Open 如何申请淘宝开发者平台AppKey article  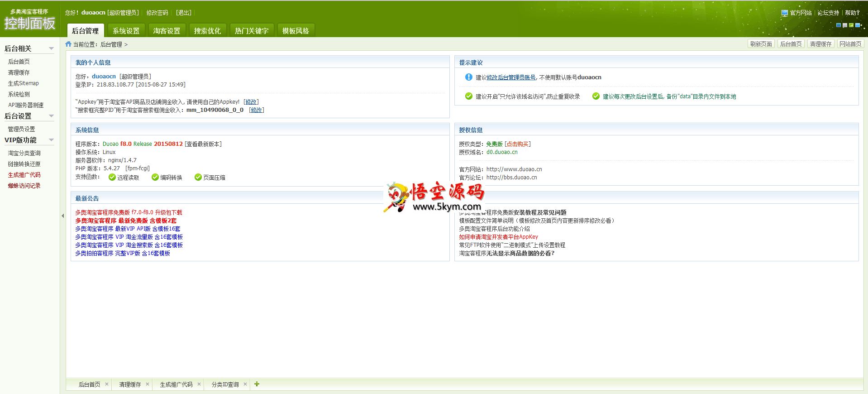click(x=499, y=237)
